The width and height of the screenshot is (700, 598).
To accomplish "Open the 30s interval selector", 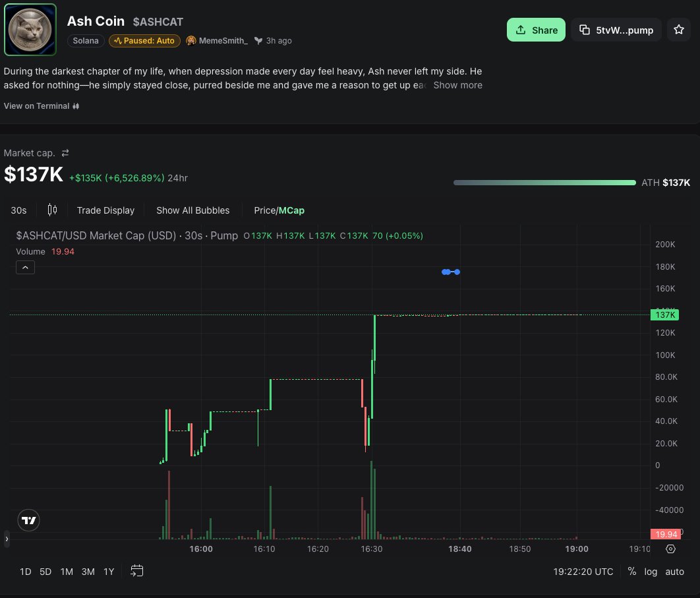I will 18,210.
